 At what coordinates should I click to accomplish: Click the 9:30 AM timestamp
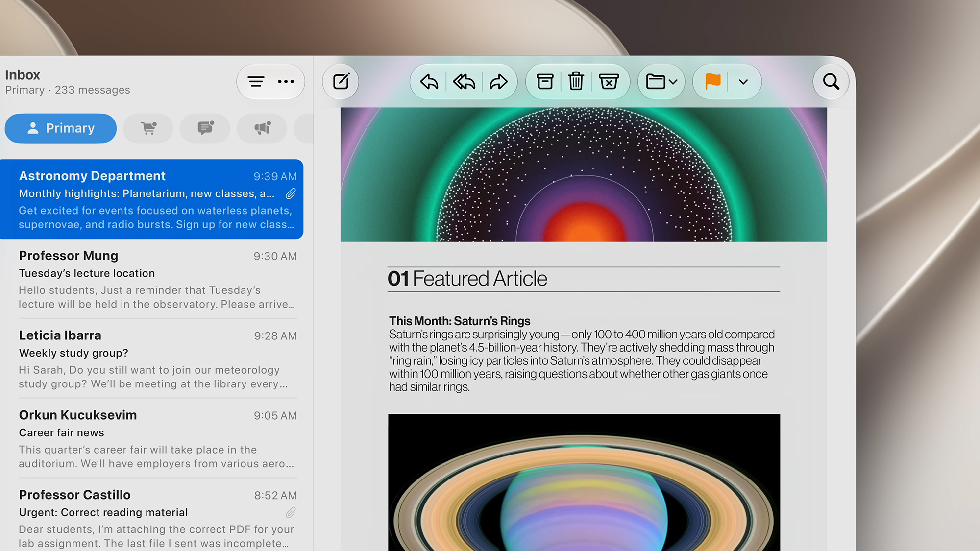click(275, 256)
